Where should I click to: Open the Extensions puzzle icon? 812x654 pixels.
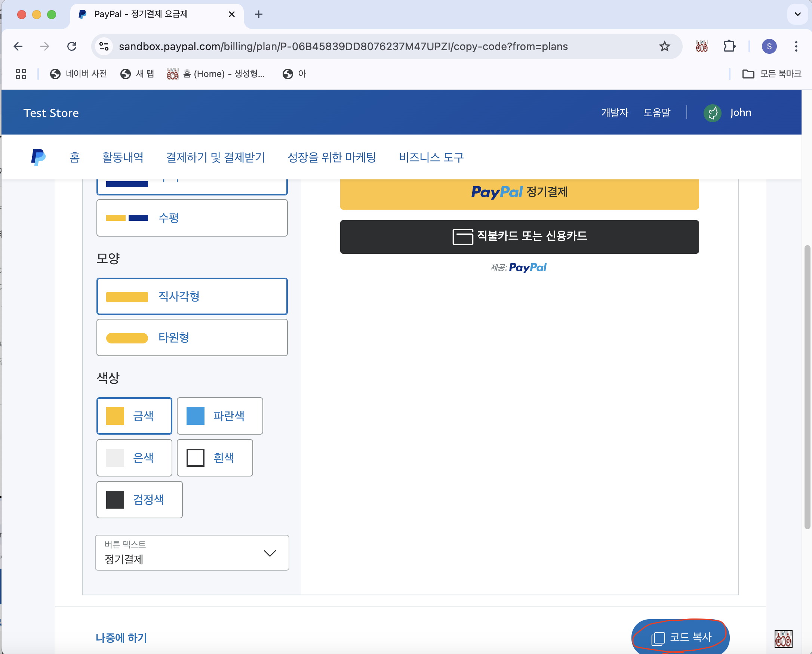tap(729, 46)
